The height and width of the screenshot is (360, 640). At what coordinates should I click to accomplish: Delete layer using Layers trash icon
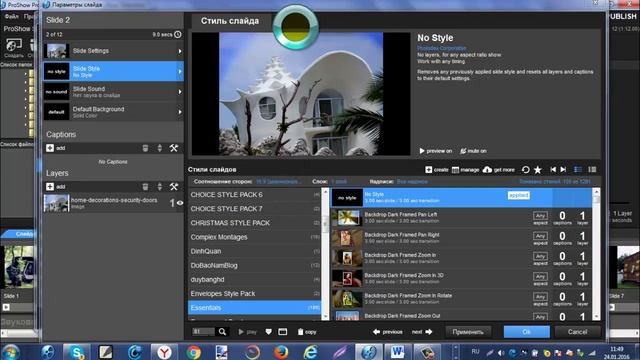(145, 187)
